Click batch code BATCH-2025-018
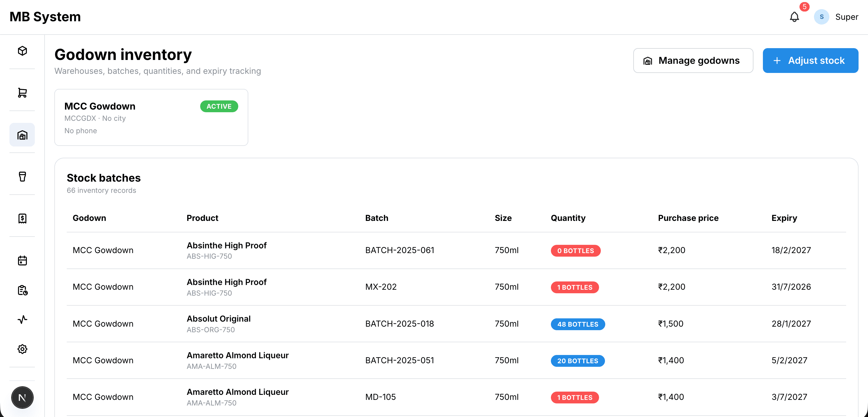 (x=400, y=324)
